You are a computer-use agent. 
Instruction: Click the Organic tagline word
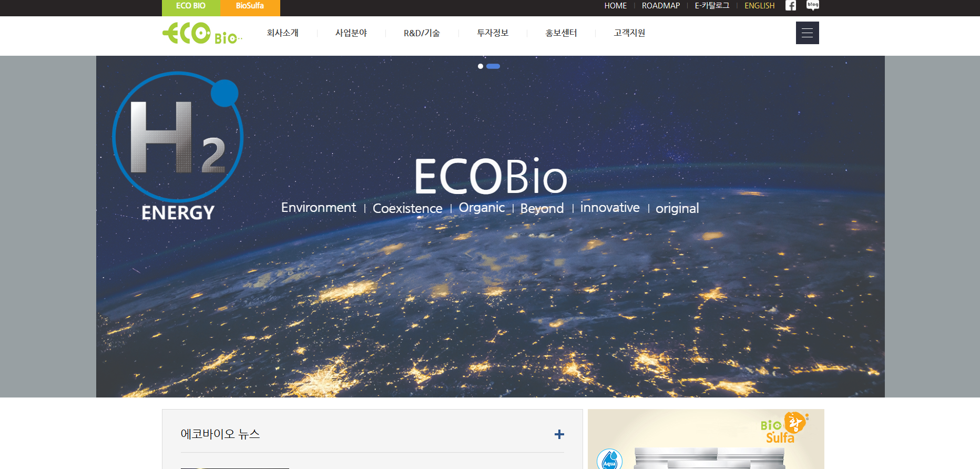tap(482, 208)
